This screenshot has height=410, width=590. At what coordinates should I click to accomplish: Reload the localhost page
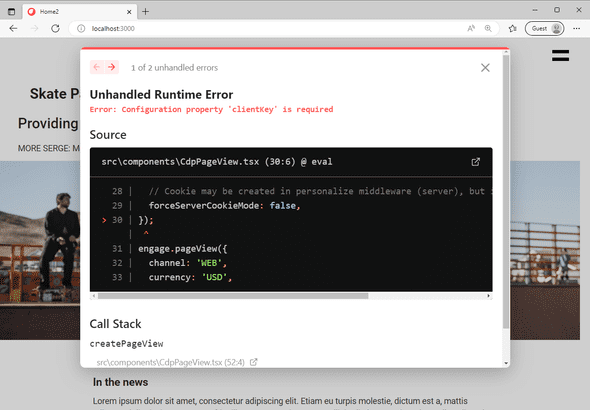point(55,29)
